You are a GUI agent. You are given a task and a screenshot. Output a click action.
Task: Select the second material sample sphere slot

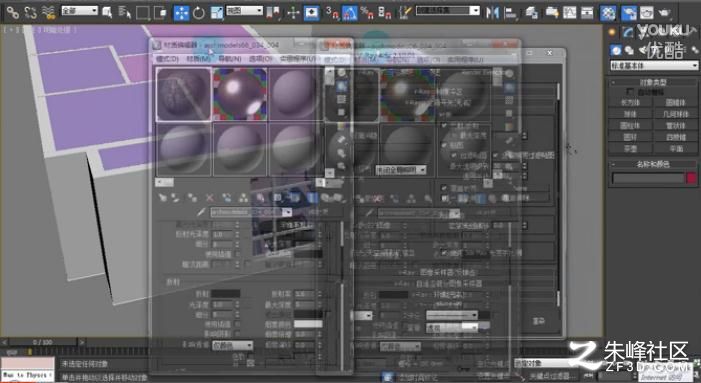(240, 94)
